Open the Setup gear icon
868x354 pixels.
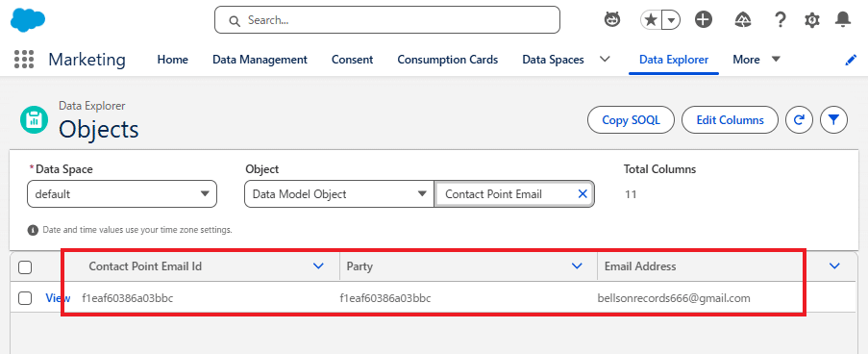(x=811, y=20)
